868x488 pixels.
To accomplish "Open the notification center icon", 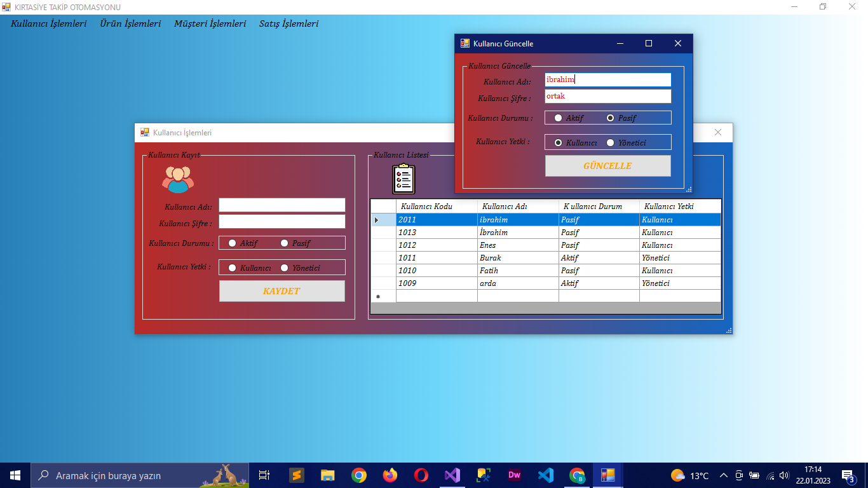I will pos(848,475).
